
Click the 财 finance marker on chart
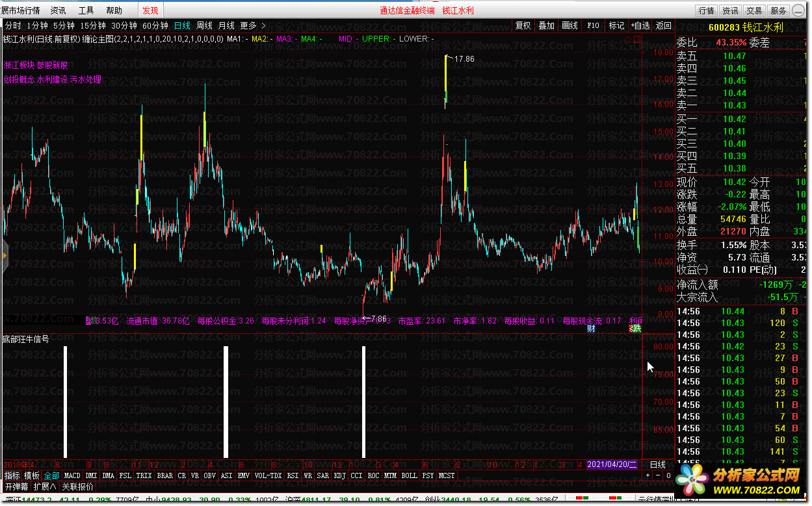(x=591, y=328)
